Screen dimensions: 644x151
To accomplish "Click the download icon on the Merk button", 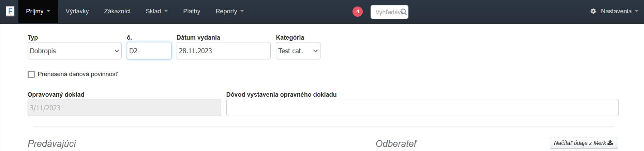I will coord(610,142).
